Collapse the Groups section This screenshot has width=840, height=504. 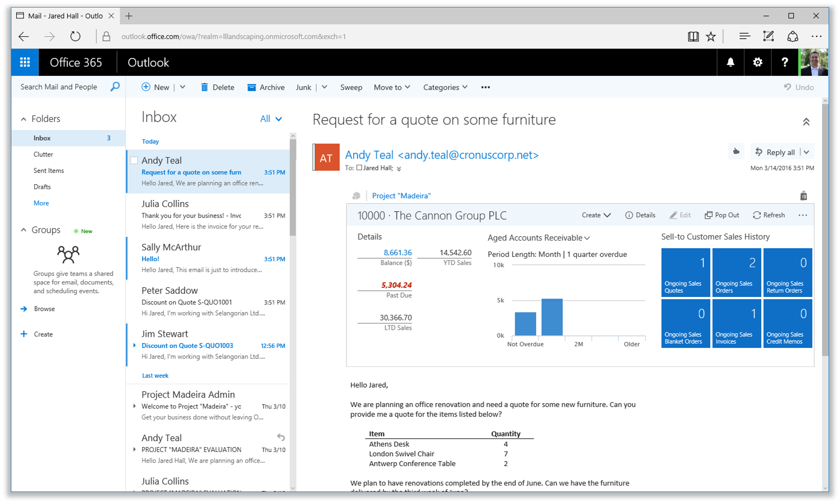pyautogui.click(x=23, y=230)
